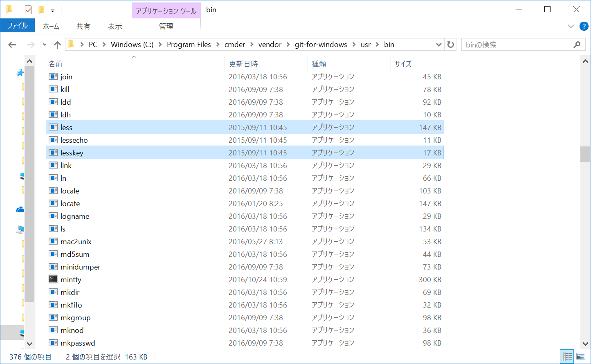Open the address bar history dropdown
591x364 pixels.
tap(439, 45)
